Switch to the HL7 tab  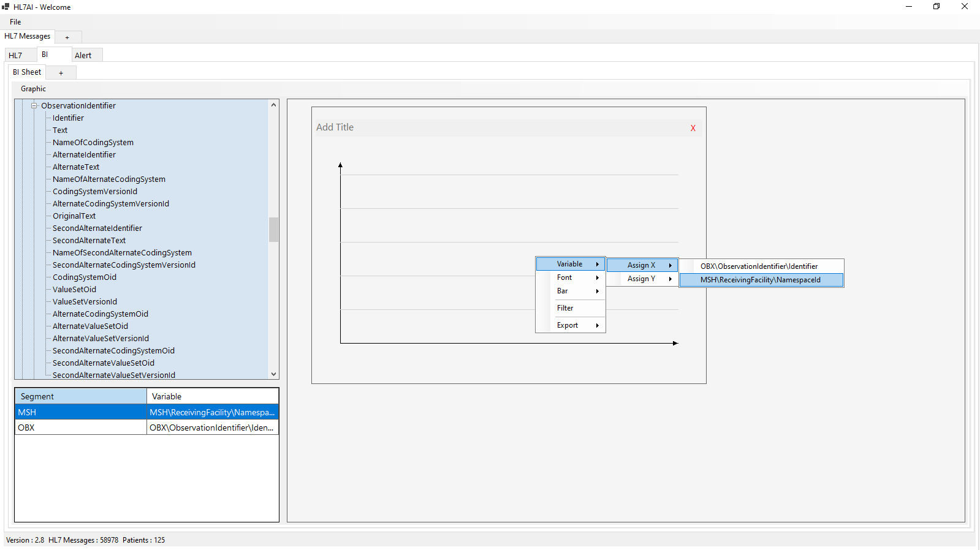click(x=15, y=55)
